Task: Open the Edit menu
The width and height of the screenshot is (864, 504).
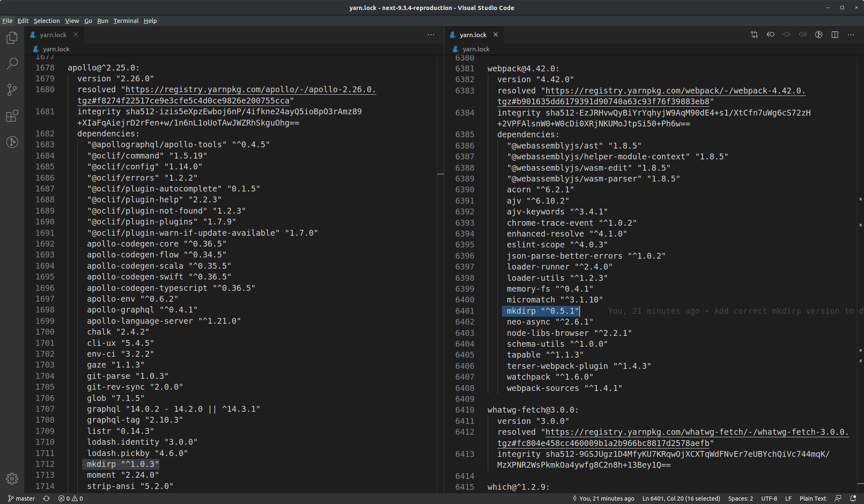Action: 23,21
